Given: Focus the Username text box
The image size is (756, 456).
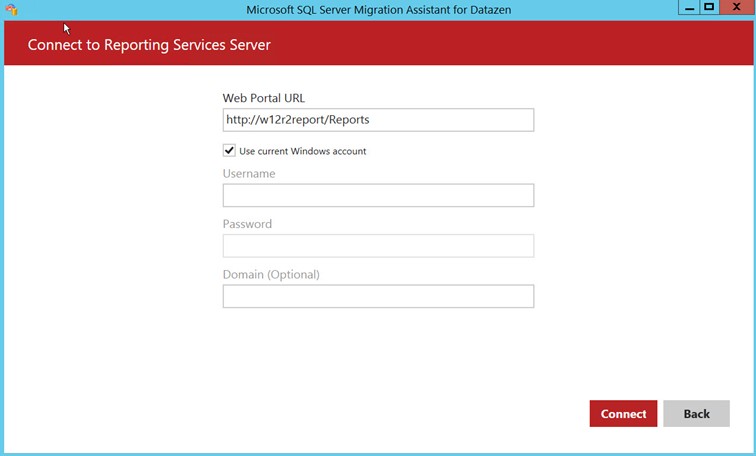Looking at the screenshot, I should (x=378, y=195).
